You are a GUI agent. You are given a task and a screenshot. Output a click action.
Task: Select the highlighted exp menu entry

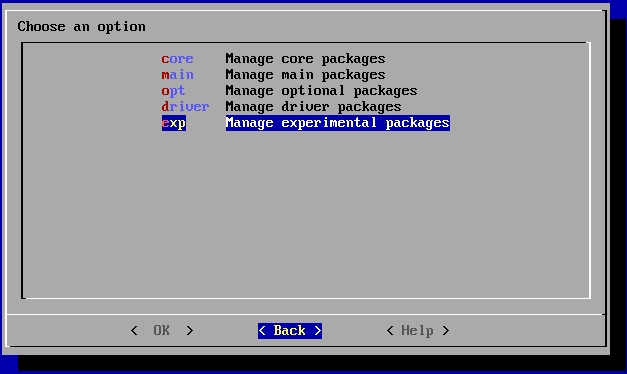pos(174,123)
